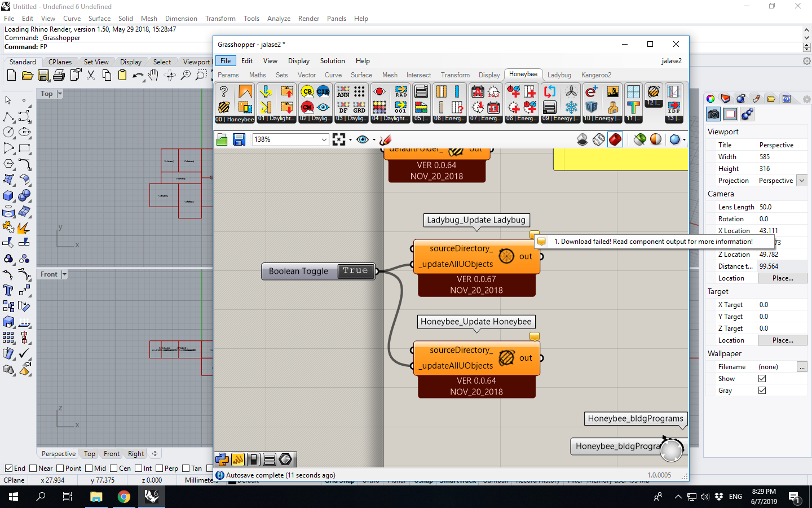Select the Box solid tool
This screenshot has width=812, height=508.
pos(8,195)
